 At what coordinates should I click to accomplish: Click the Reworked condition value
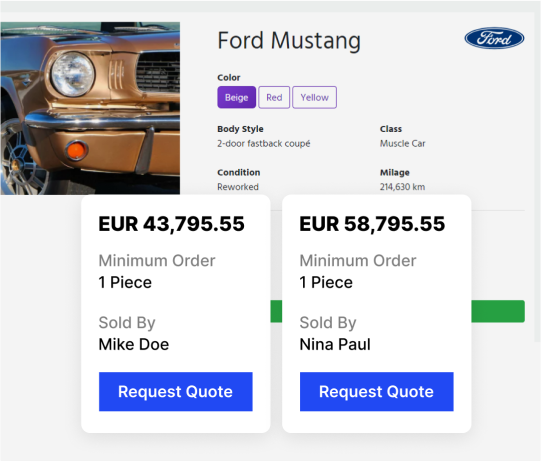click(x=238, y=187)
